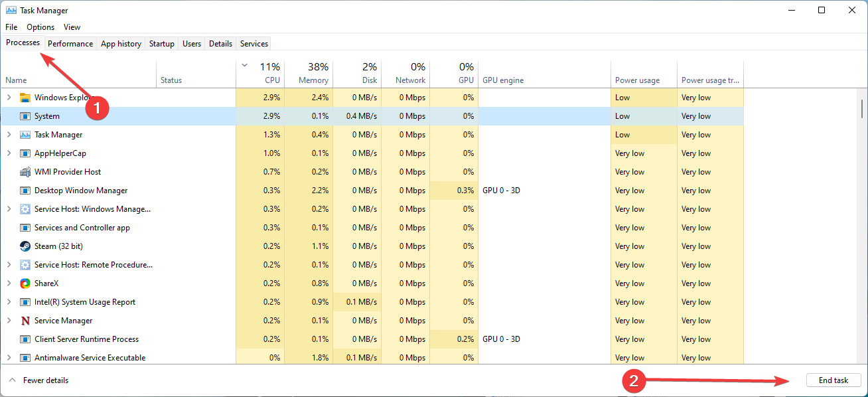Click the vertical scrollbar thumb
This screenshot has height=397, width=868.
point(862,108)
